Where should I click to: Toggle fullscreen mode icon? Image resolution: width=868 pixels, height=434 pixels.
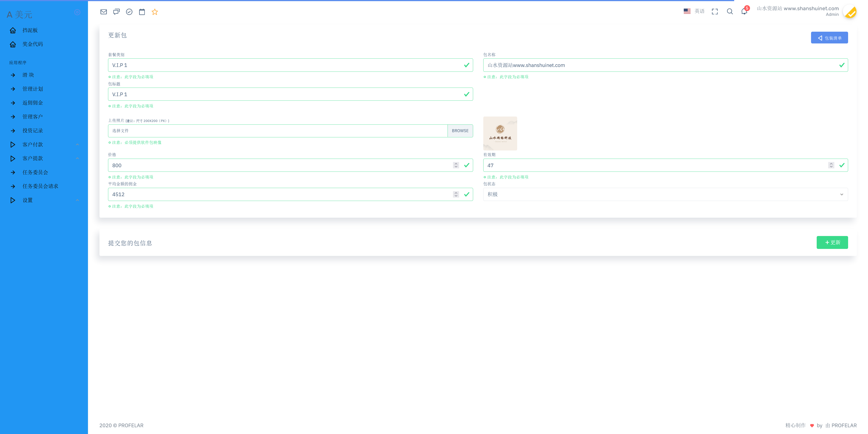click(715, 12)
